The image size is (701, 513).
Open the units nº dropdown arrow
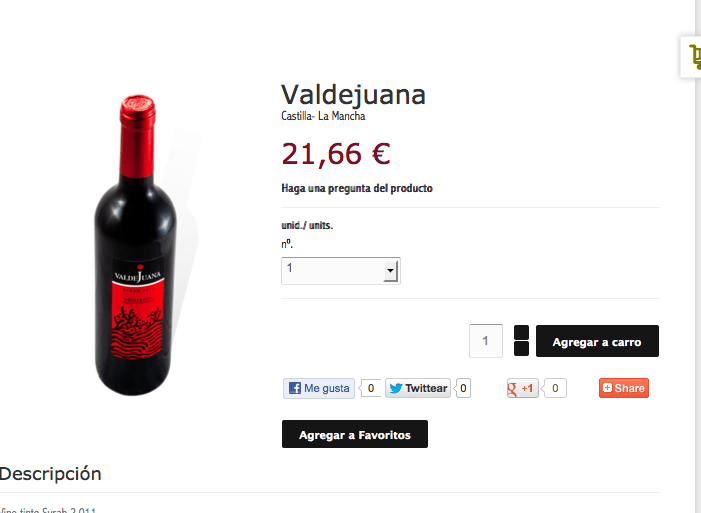pos(390,271)
